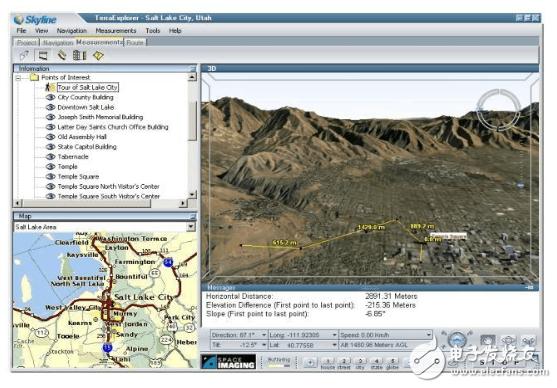Open the Measurements menu
557x388 pixels.
click(x=116, y=31)
